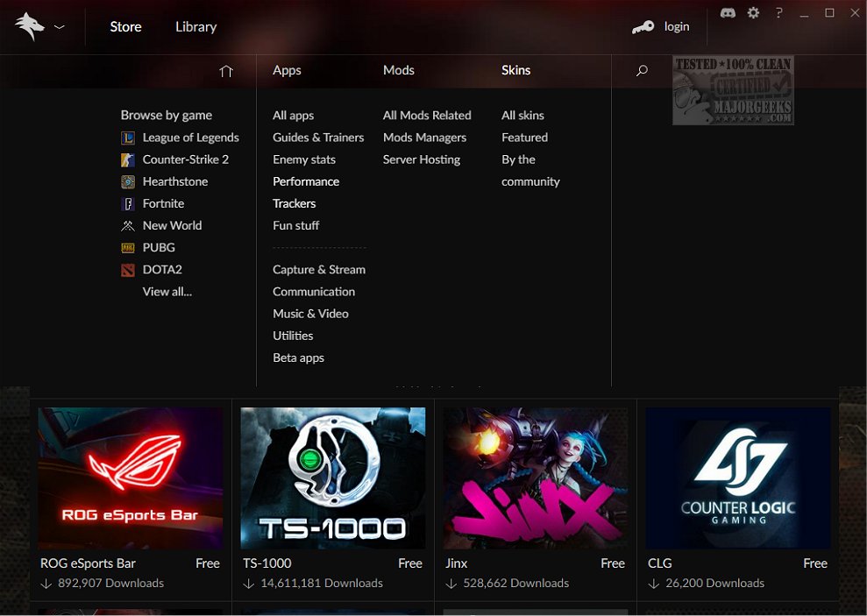This screenshot has height=616, width=867.
Task: Open Guides & Trainers category
Action: (318, 138)
